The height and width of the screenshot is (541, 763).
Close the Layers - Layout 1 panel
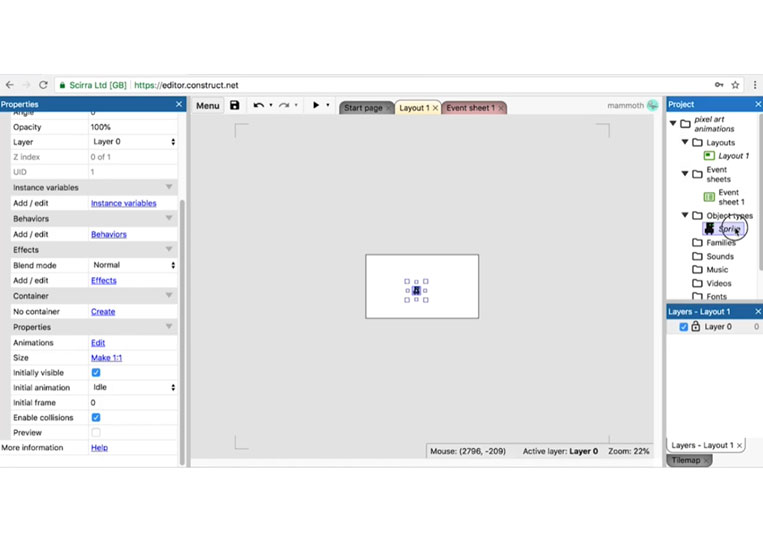click(758, 311)
